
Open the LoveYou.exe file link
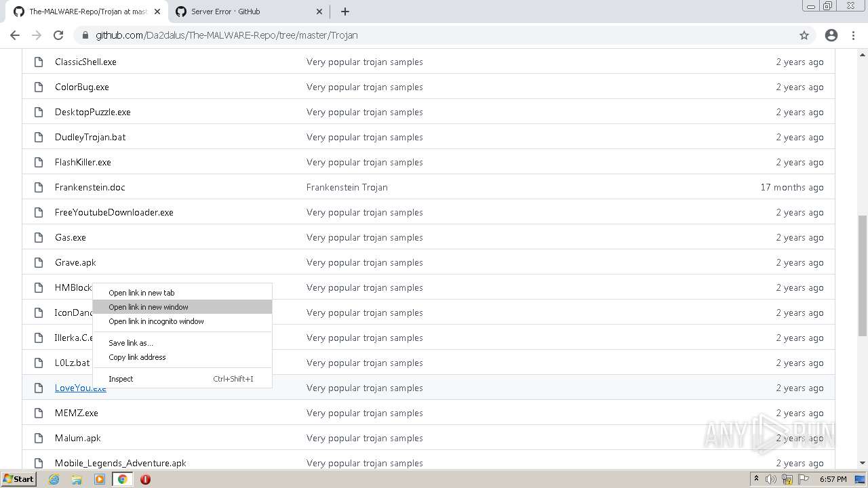click(x=81, y=388)
